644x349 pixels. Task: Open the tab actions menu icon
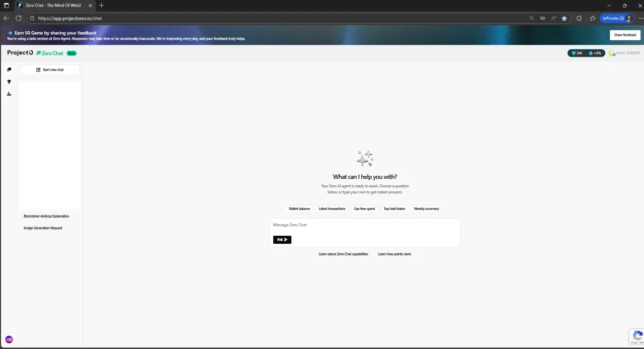tap(7, 6)
